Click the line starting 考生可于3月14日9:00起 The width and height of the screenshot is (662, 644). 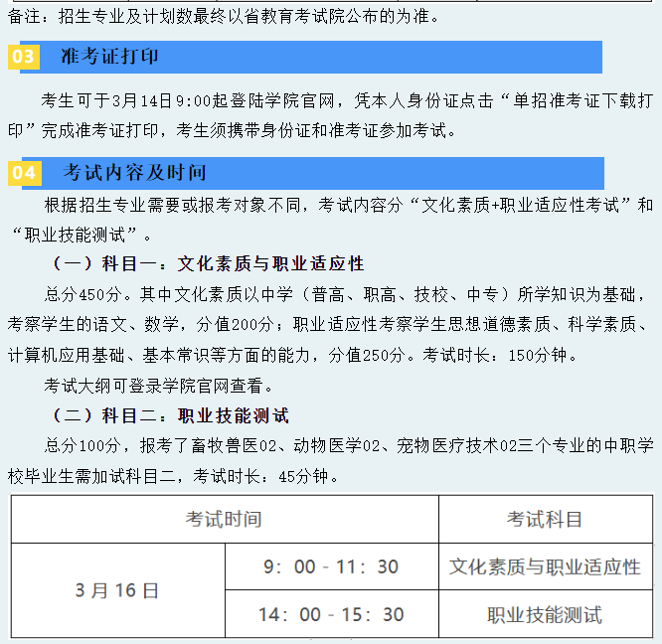[x=347, y=100]
